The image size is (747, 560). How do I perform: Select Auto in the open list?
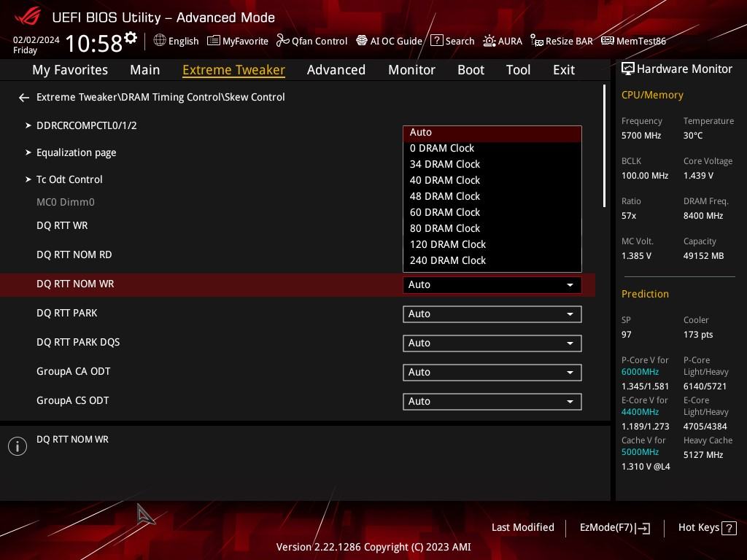point(492,133)
